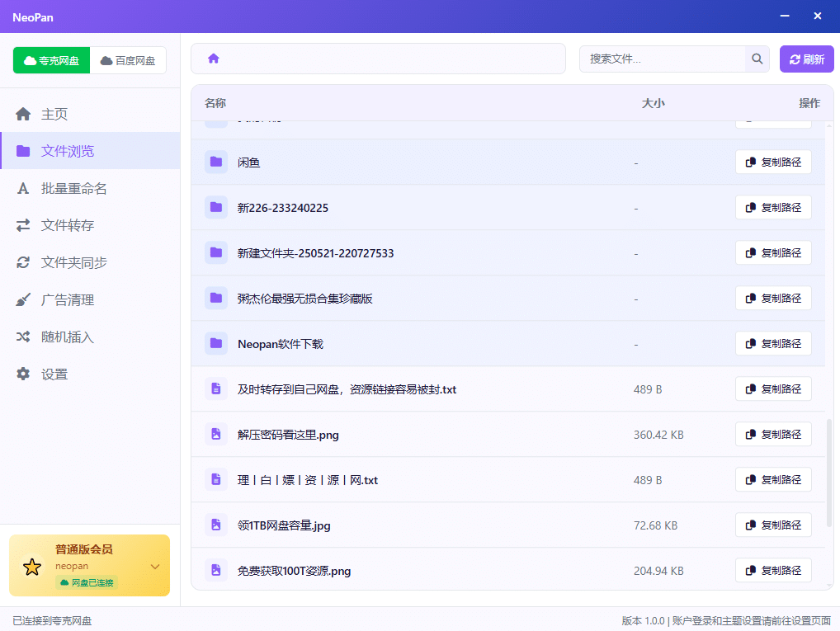Open Neopan软件下载 folder name
The height and width of the screenshot is (631, 840).
point(281,344)
